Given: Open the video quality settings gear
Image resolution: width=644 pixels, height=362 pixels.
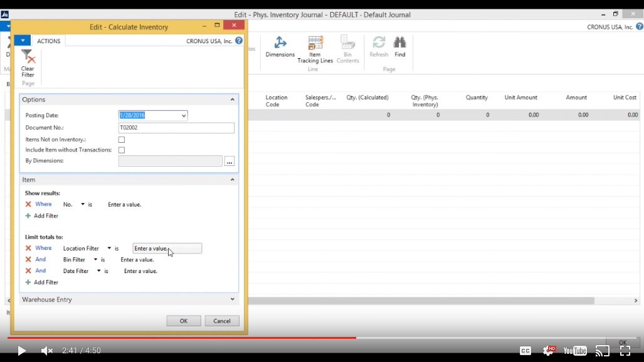Looking at the screenshot, I should click(549, 350).
